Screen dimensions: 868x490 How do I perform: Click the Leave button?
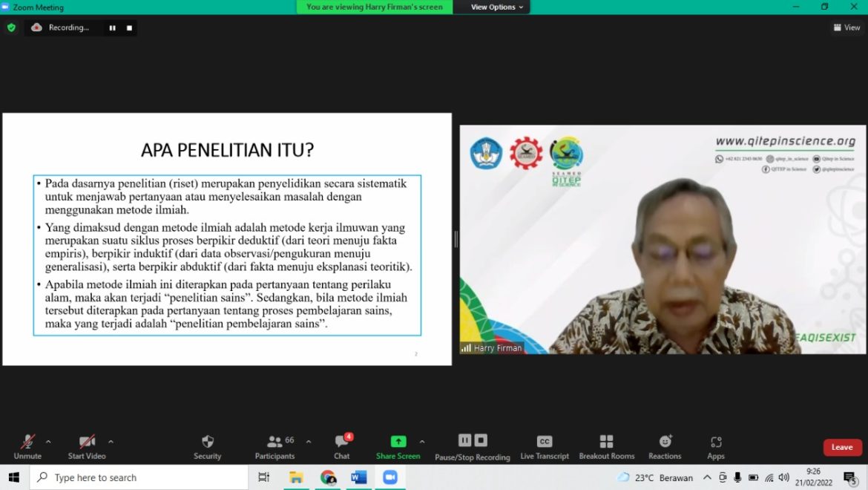(x=841, y=447)
